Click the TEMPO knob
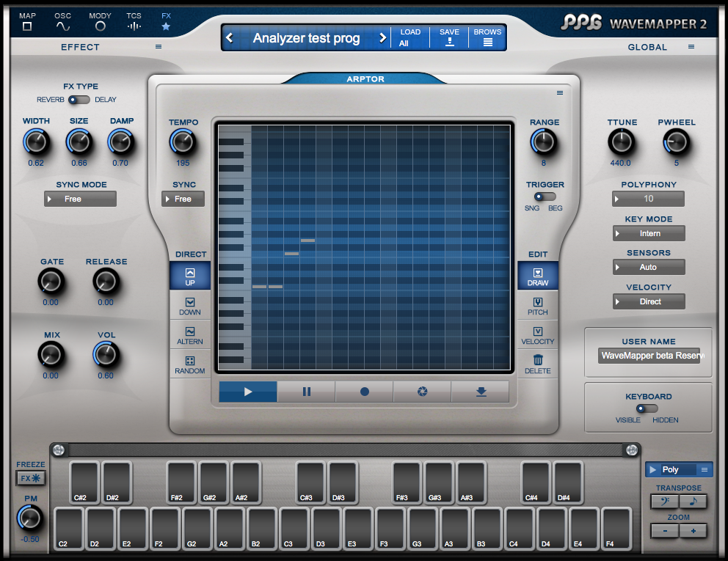The height and width of the screenshot is (561, 728). (x=183, y=142)
